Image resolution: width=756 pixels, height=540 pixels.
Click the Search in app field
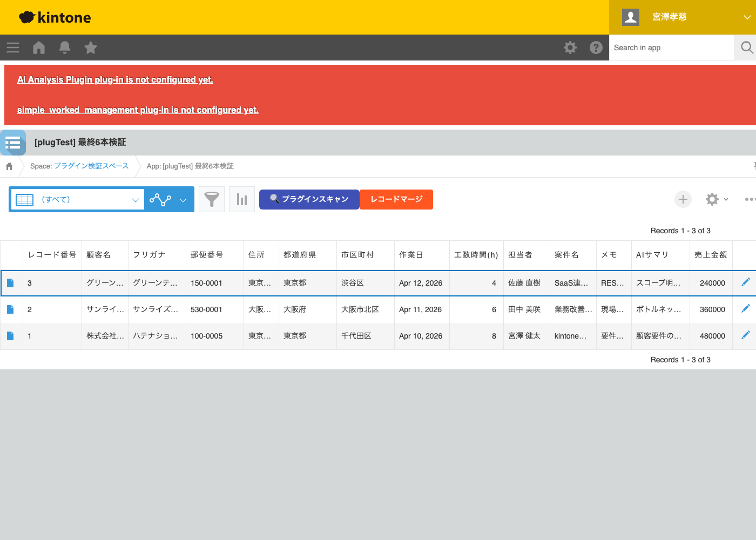(x=671, y=48)
